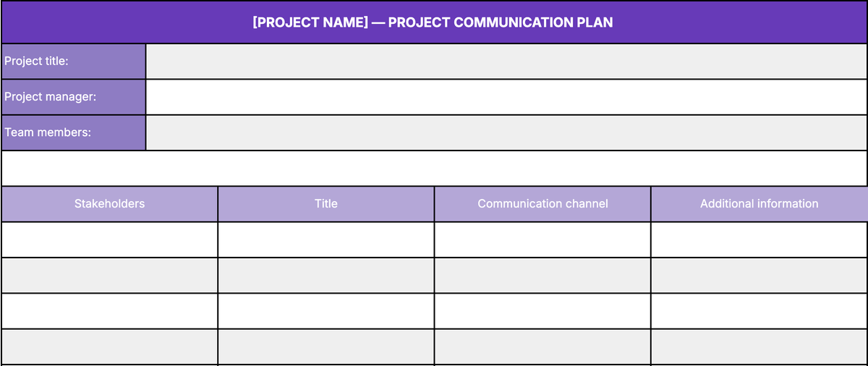Click first empty cell under Additional information
This screenshot has height=366, width=868.
759,239
